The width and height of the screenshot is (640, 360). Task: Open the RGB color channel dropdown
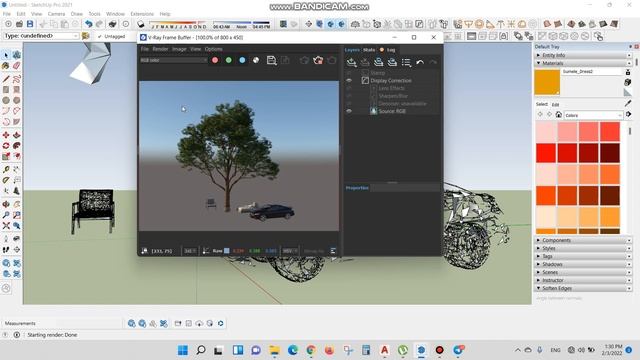pos(173,60)
